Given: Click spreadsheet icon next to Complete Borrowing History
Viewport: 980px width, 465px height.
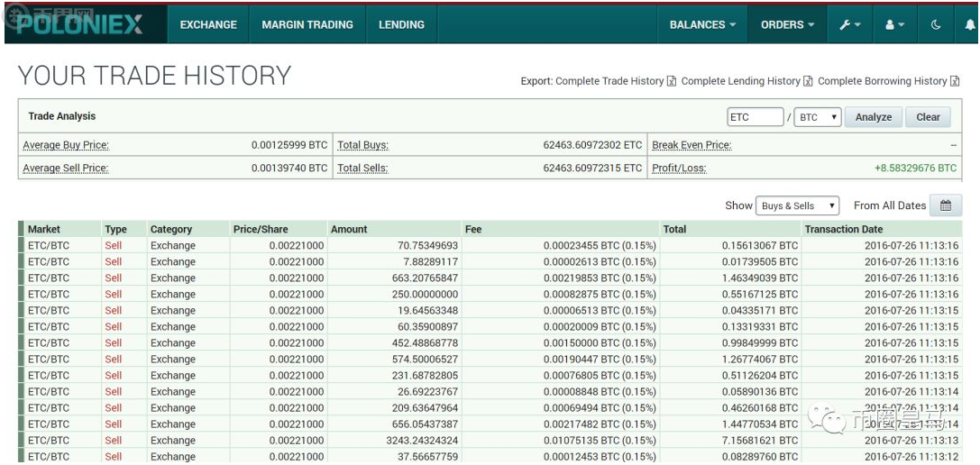Looking at the screenshot, I should pyautogui.click(x=955, y=81).
